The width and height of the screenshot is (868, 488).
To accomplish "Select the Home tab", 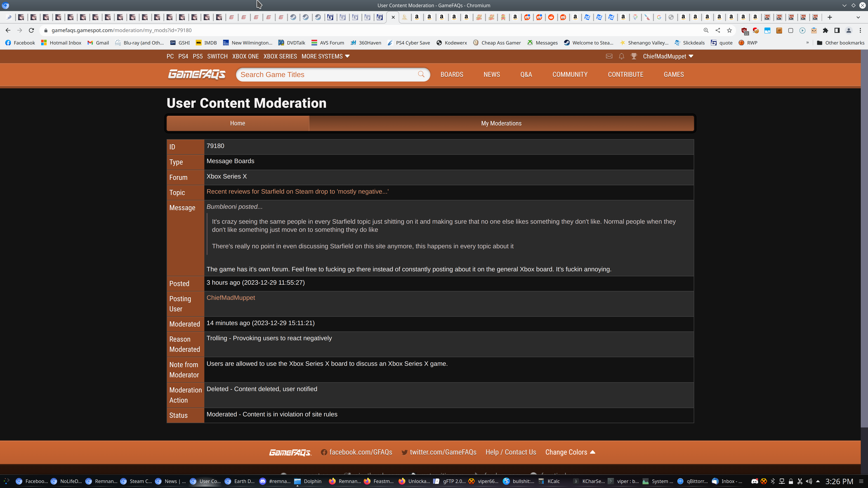I will pos(238,123).
